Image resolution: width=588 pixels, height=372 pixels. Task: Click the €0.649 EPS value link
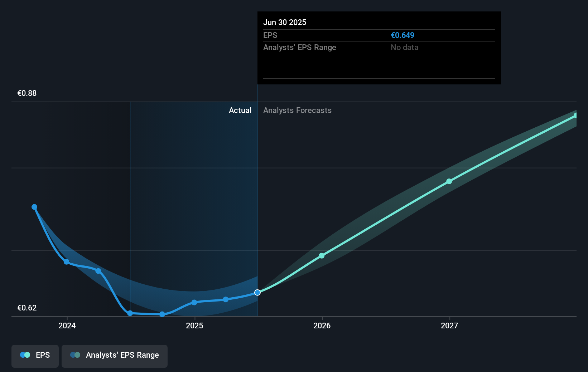click(x=403, y=35)
